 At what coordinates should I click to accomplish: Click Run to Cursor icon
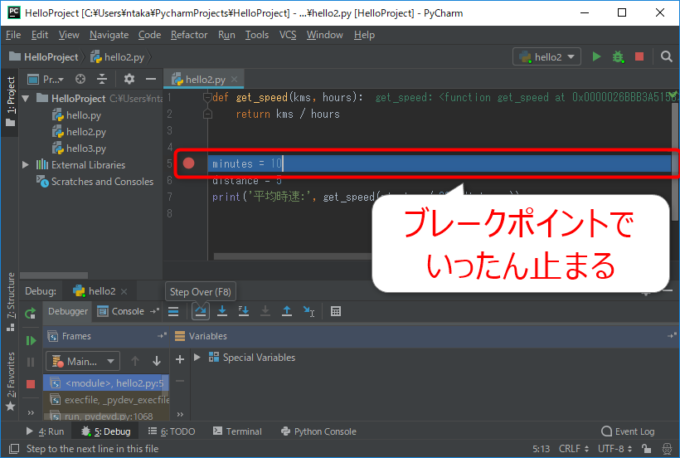(x=309, y=311)
